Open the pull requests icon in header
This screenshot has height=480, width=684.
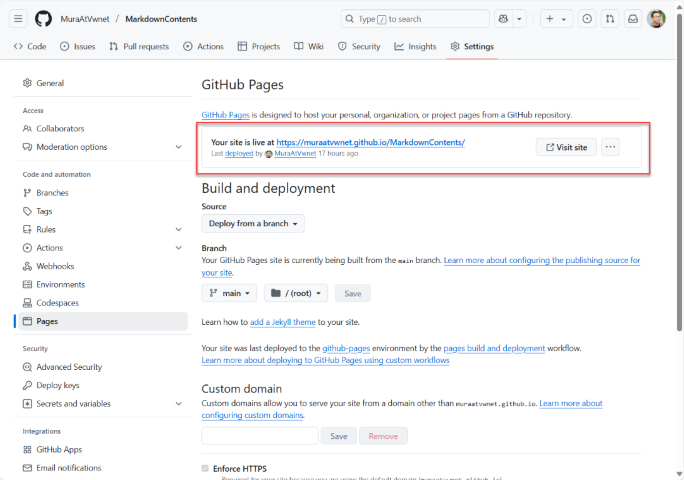pyautogui.click(x=610, y=19)
